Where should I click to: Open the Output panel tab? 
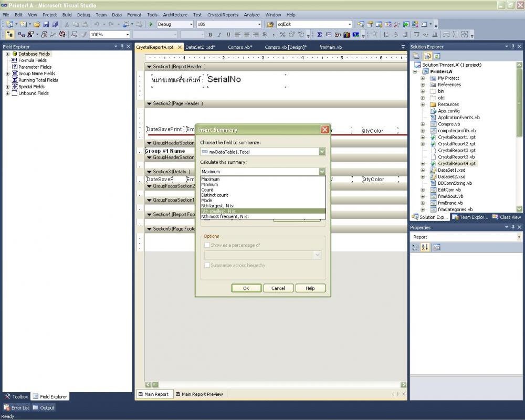[44, 407]
